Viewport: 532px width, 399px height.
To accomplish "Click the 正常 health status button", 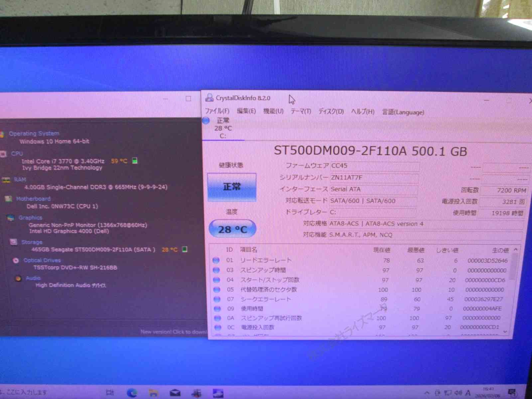I will (x=232, y=187).
